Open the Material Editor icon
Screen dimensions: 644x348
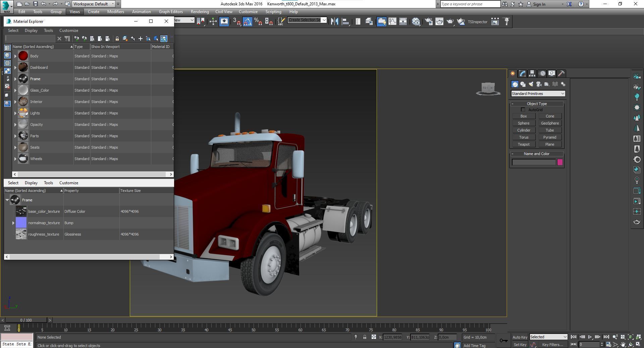coord(416,22)
